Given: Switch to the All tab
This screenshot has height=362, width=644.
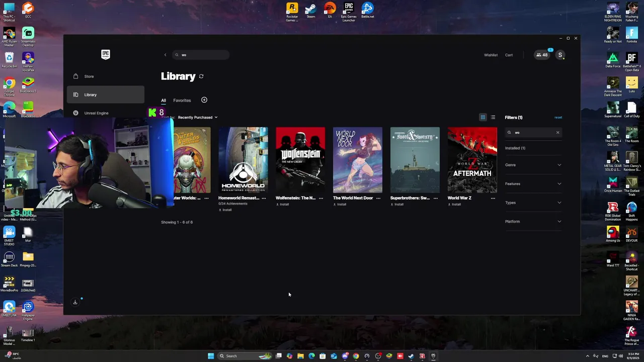Looking at the screenshot, I should pyautogui.click(x=164, y=101).
